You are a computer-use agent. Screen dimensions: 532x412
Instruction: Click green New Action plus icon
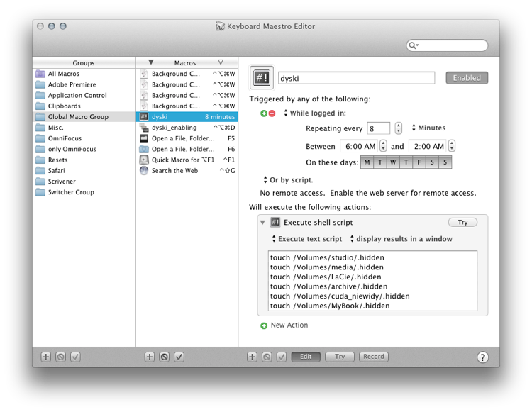[264, 325]
